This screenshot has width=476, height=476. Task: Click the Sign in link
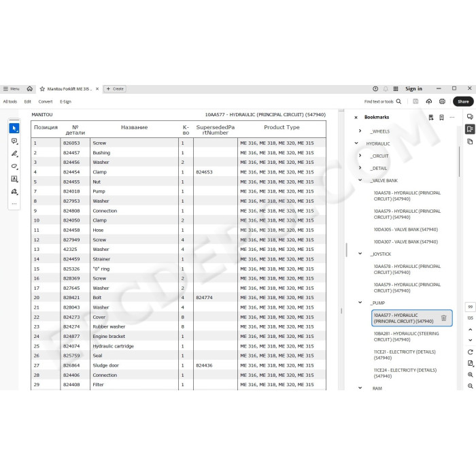coord(413,88)
